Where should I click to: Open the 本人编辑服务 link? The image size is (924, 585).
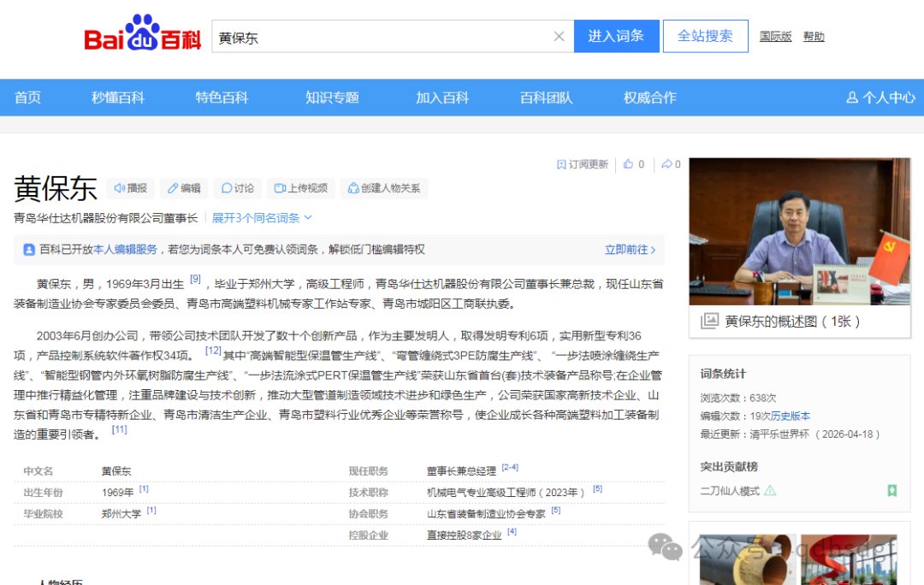click(125, 249)
